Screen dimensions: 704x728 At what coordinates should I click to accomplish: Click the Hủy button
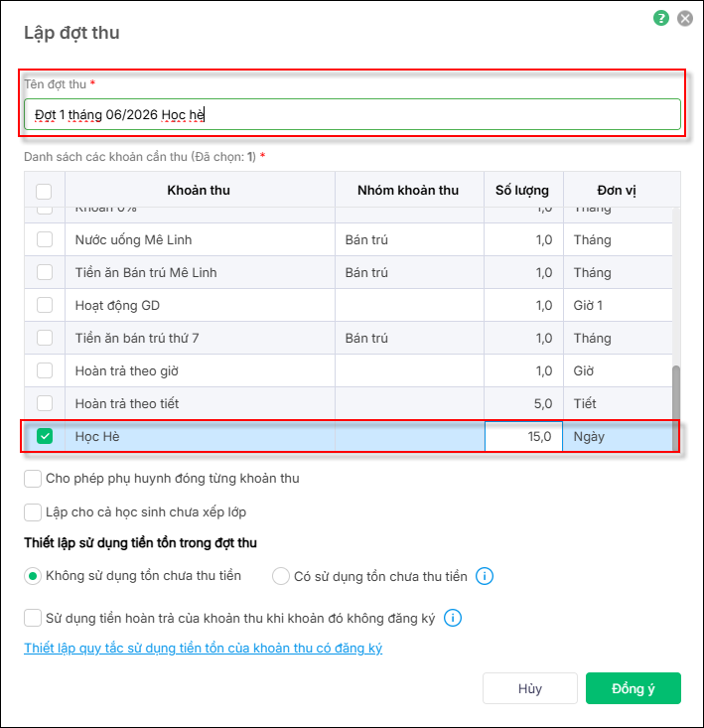530,688
